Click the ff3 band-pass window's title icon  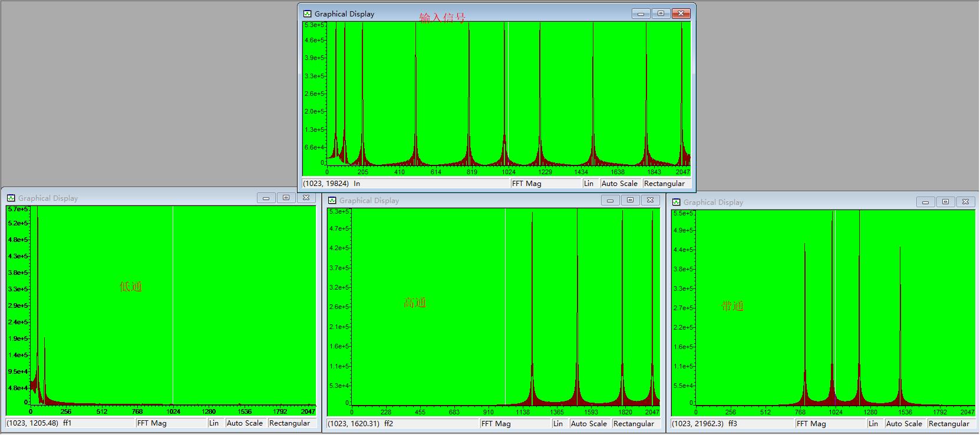coord(676,202)
